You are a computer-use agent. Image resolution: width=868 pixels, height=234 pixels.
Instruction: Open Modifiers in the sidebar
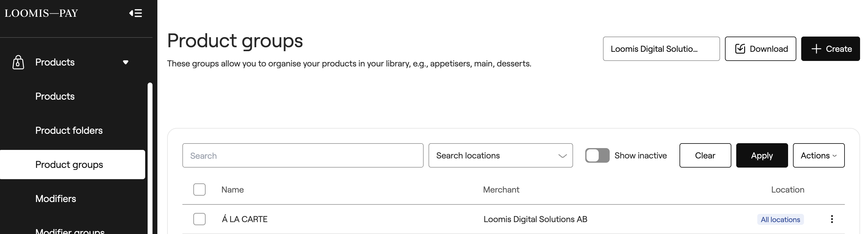pyautogui.click(x=56, y=199)
